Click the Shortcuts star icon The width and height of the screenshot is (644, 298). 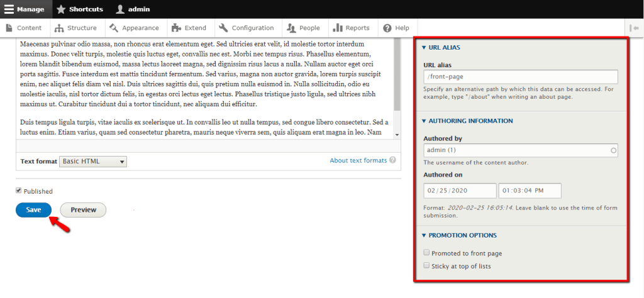(x=61, y=9)
